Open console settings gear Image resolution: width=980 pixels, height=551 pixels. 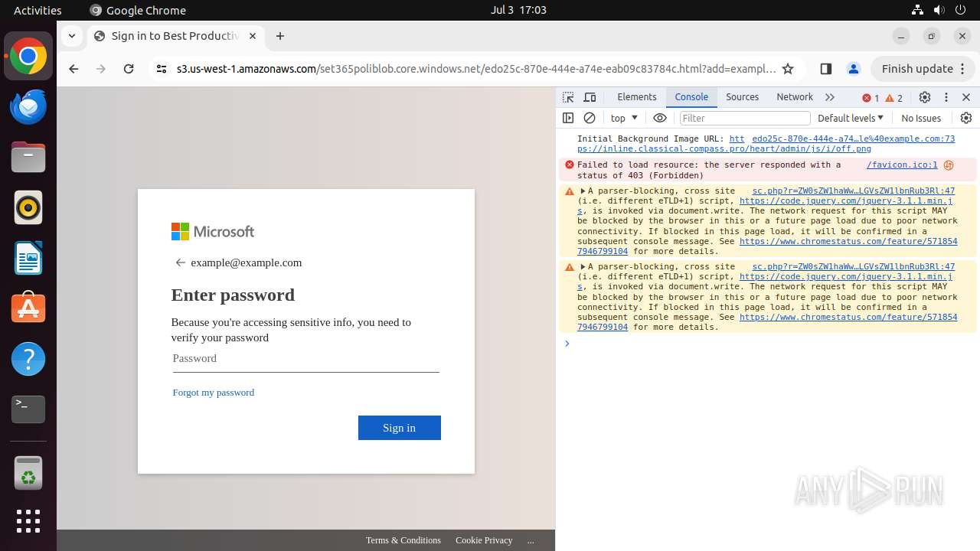(966, 118)
